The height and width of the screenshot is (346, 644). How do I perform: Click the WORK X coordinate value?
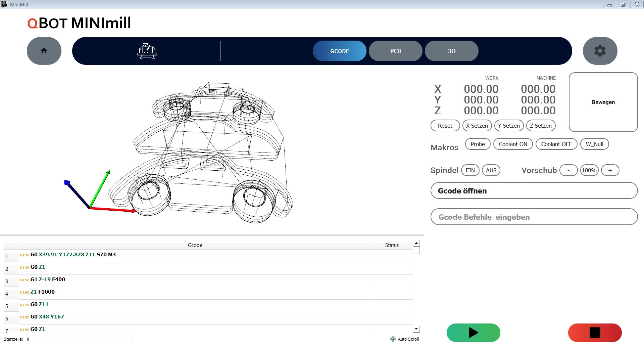tap(481, 89)
